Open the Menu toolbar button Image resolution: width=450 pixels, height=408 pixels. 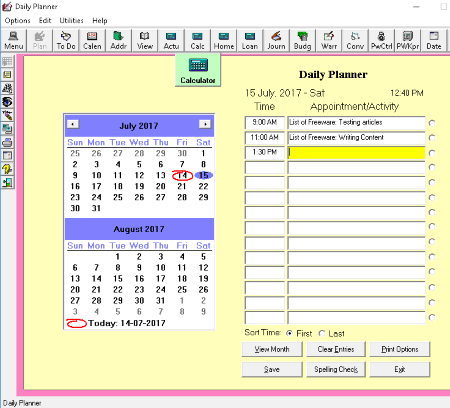[13, 41]
